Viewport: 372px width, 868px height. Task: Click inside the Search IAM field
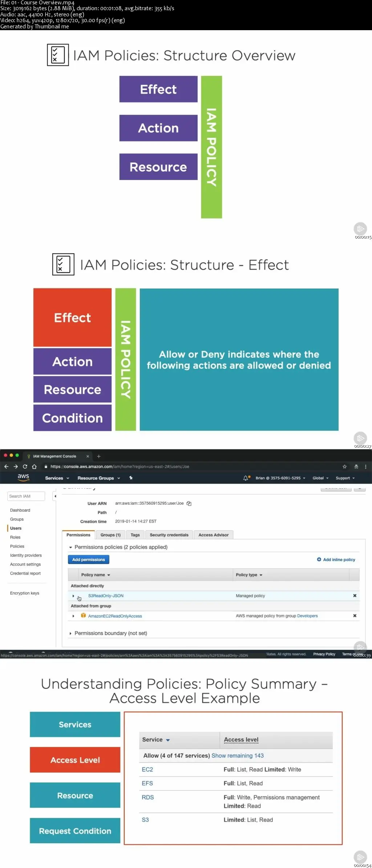(26, 496)
